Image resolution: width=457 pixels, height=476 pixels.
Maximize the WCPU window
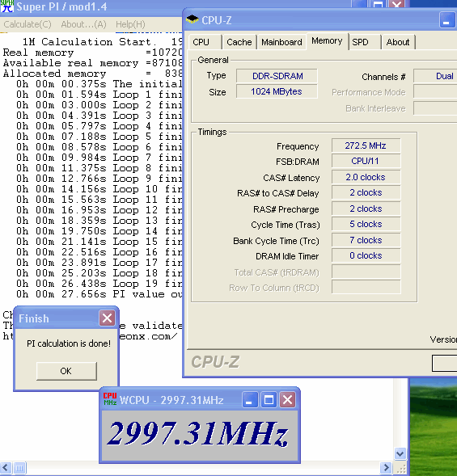[x=269, y=400]
